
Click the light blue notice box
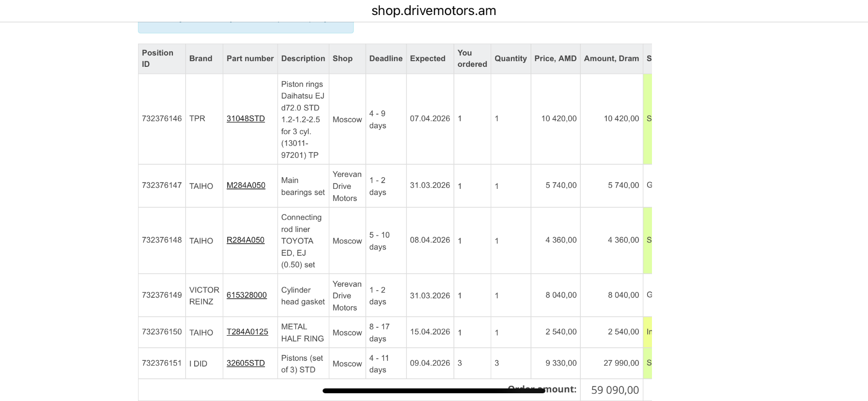coord(246,27)
